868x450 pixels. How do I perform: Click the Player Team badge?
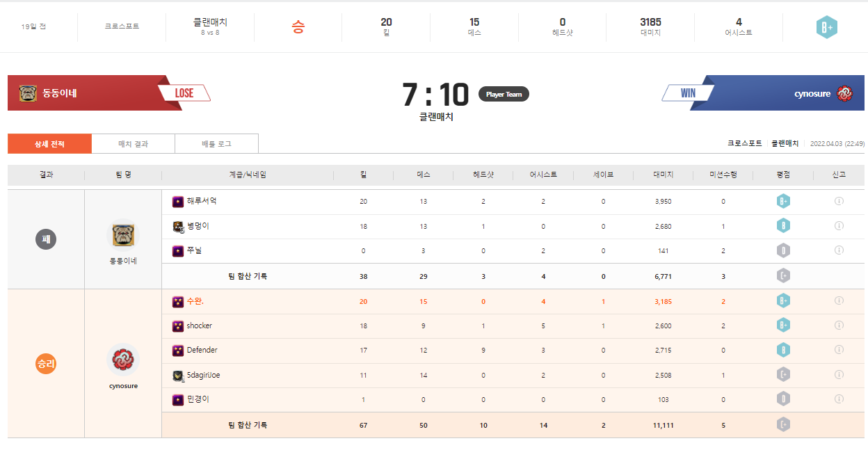pos(504,94)
